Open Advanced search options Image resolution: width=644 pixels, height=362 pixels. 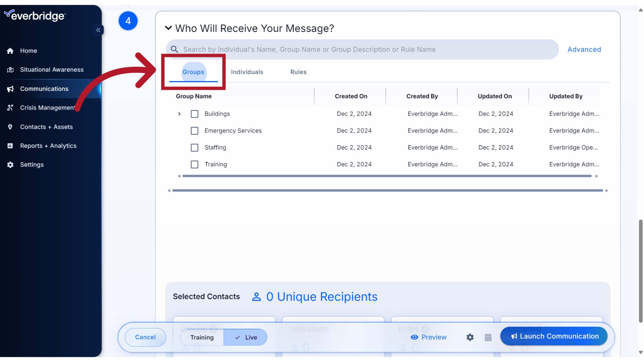(584, 49)
